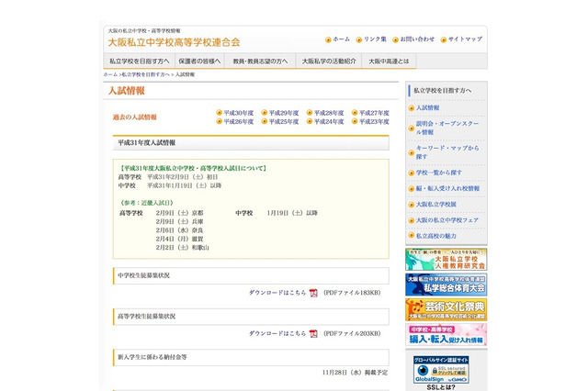Open sidebar link 私立高校の魅力
Image resolution: width=588 pixels, height=391 pixels.
click(x=436, y=236)
